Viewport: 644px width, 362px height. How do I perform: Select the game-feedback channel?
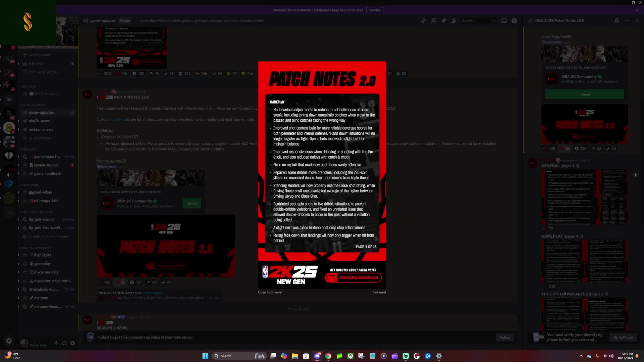[48, 174]
